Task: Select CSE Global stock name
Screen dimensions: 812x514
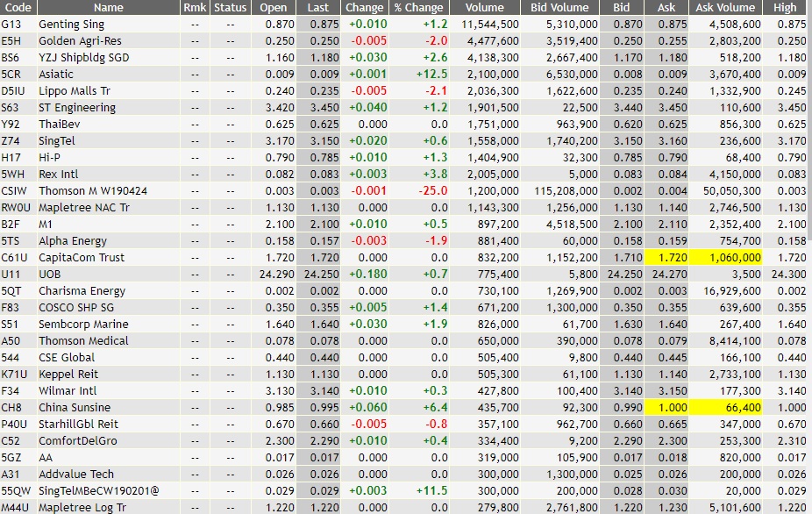Action: pos(67,358)
